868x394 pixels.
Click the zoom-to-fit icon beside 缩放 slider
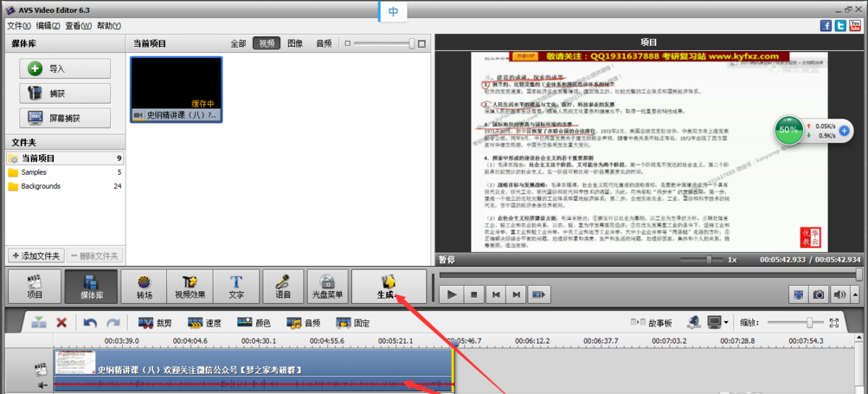tap(834, 322)
